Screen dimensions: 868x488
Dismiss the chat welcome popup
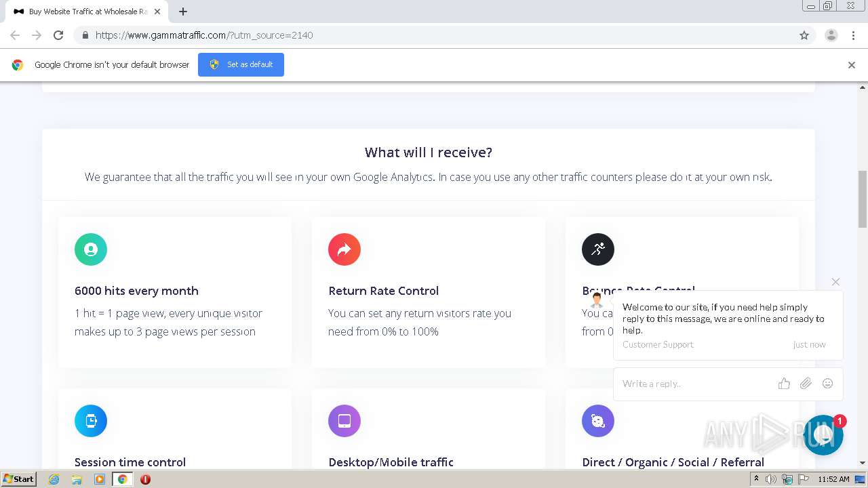(x=835, y=282)
